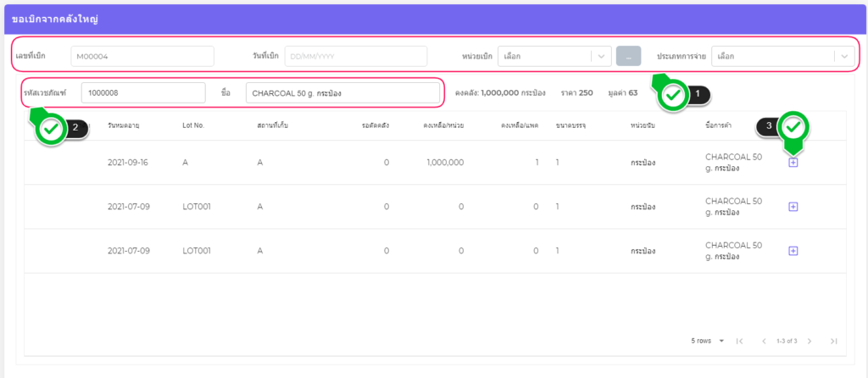
Task: Click the วันหมดอายุ column header
Action: 124,125
